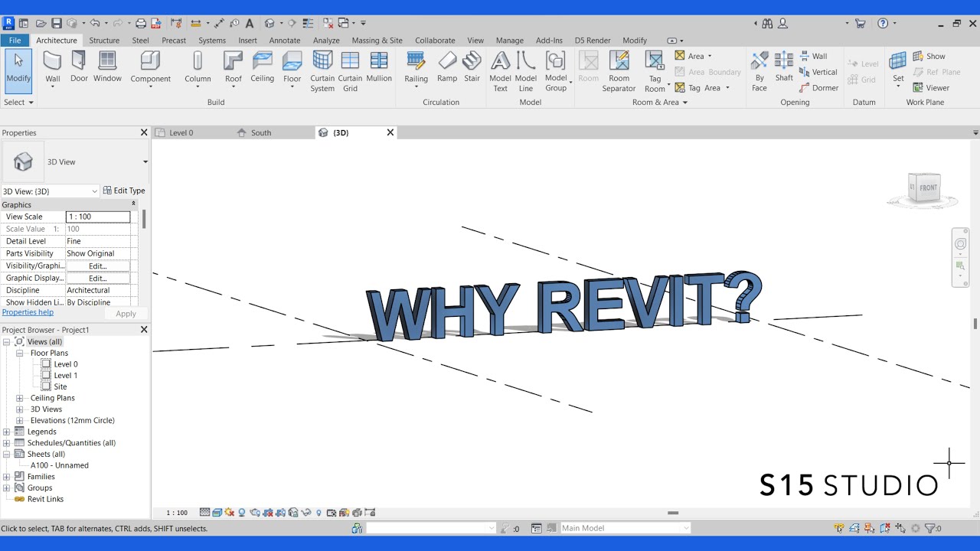Open the 3D View type selector dropdown
980x551 pixels.
click(x=145, y=162)
